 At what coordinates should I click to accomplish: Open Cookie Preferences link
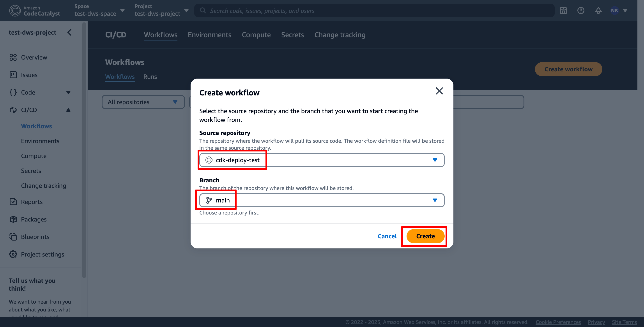tap(558, 322)
